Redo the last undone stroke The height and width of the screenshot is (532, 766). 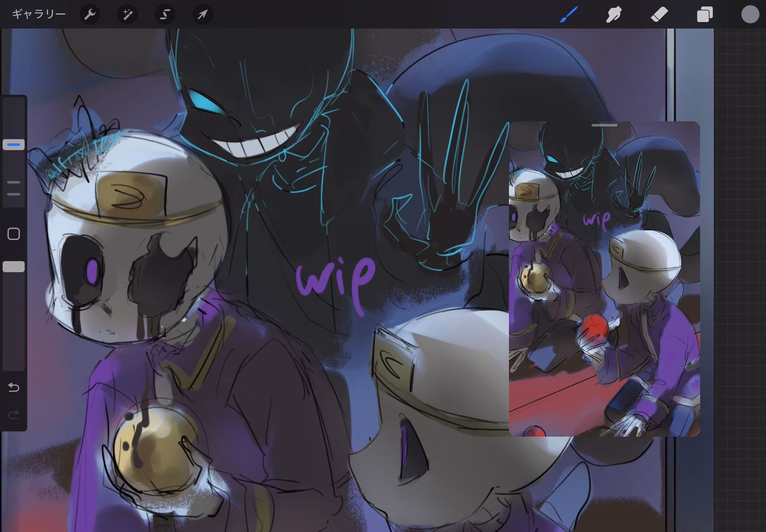(x=14, y=415)
